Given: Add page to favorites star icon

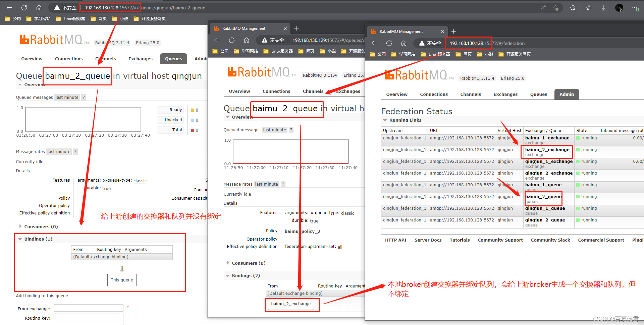Looking at the screenshot, I should [556, 8].
